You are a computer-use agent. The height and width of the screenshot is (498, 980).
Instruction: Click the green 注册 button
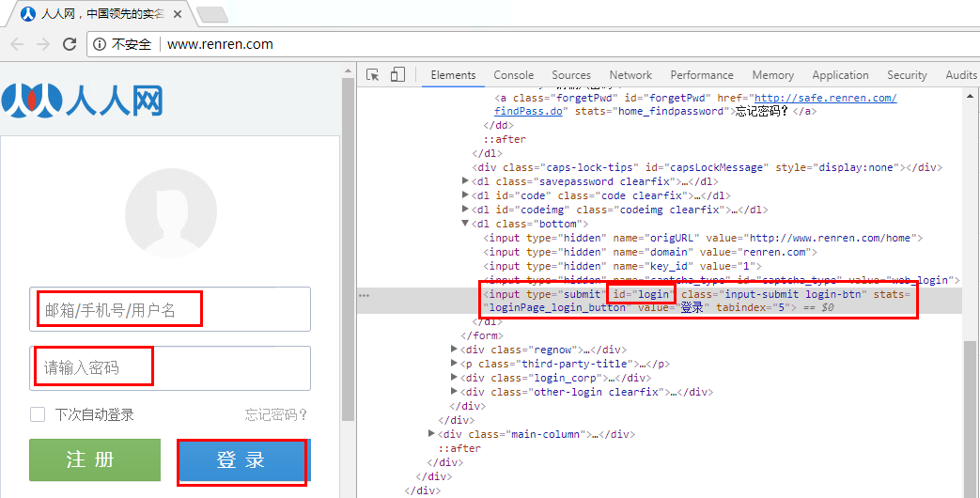95,459
